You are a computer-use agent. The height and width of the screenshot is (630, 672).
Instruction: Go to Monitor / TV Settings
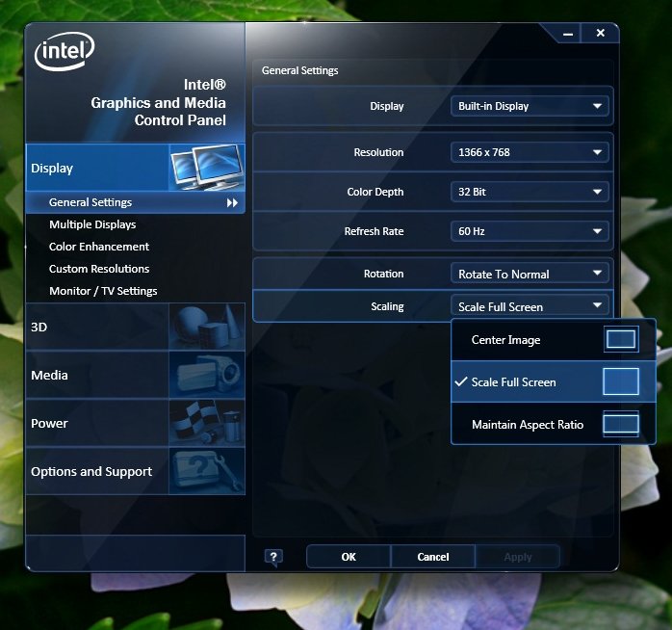103,291
